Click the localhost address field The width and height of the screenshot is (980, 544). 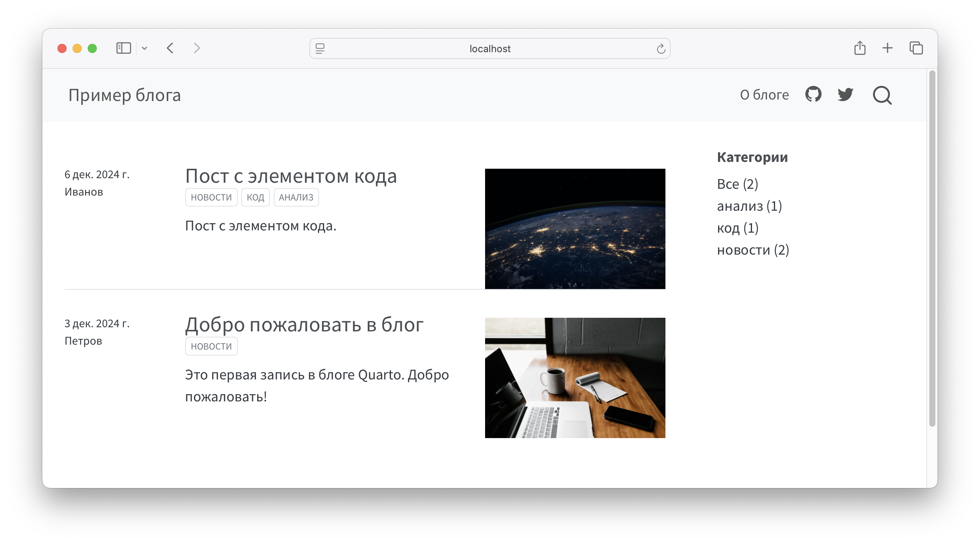490,49
